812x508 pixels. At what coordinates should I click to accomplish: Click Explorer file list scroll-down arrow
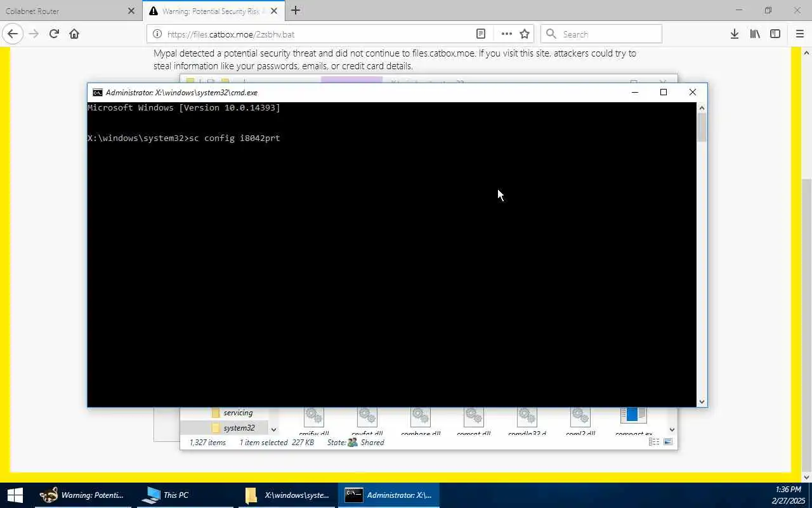click(672, 430)
